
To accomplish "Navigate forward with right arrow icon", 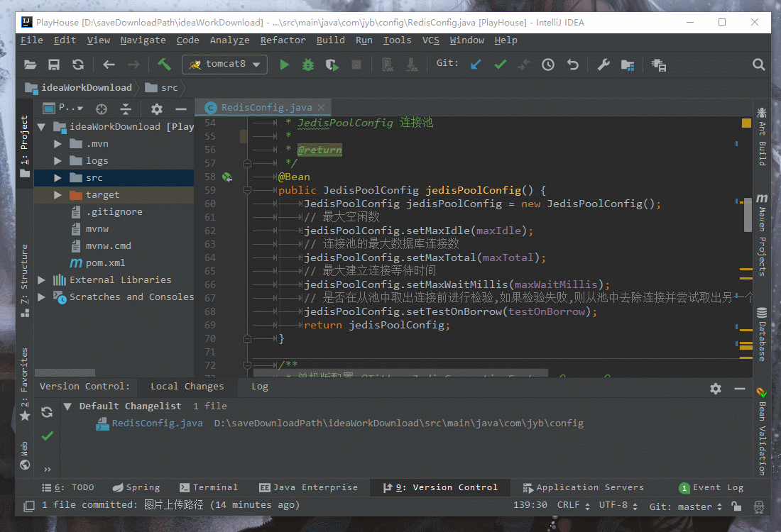I will click(133, 65).
